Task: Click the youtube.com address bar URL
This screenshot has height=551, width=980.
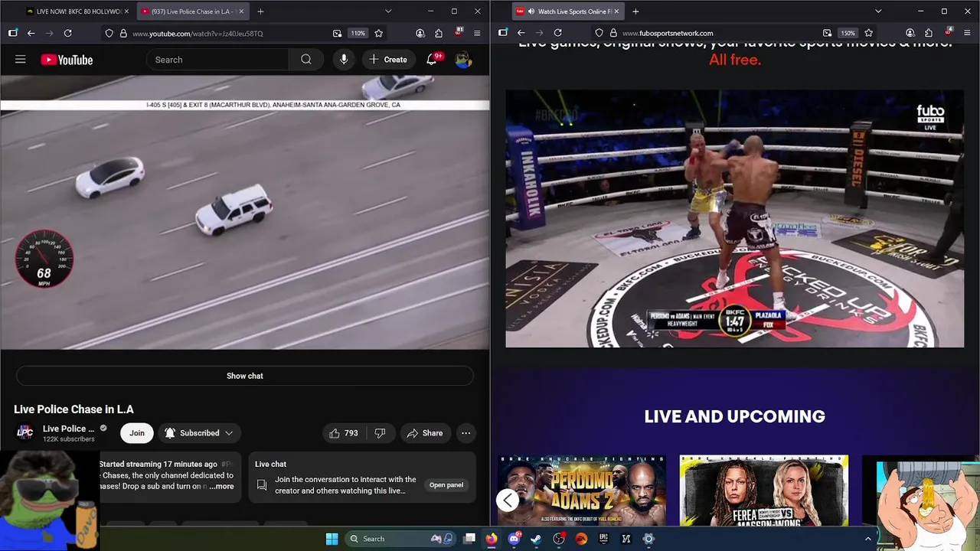Action: (x=198, y=33)
